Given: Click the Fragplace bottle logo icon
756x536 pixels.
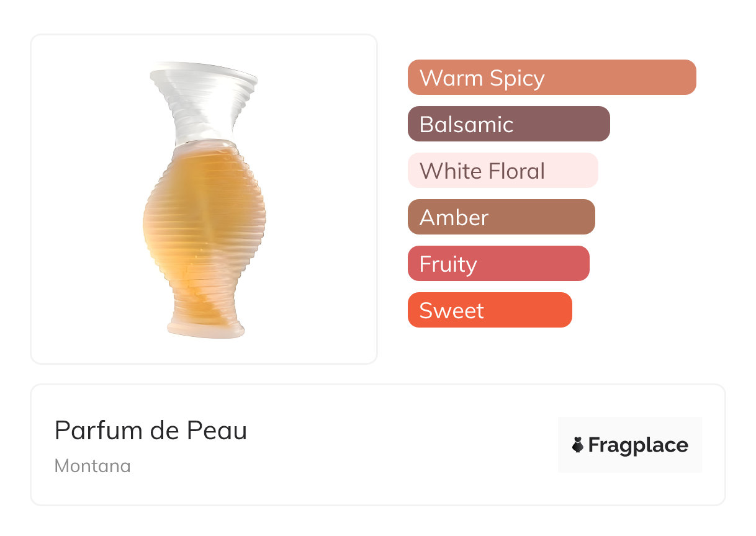Looking at the screenshot, I should coord(578,445).
